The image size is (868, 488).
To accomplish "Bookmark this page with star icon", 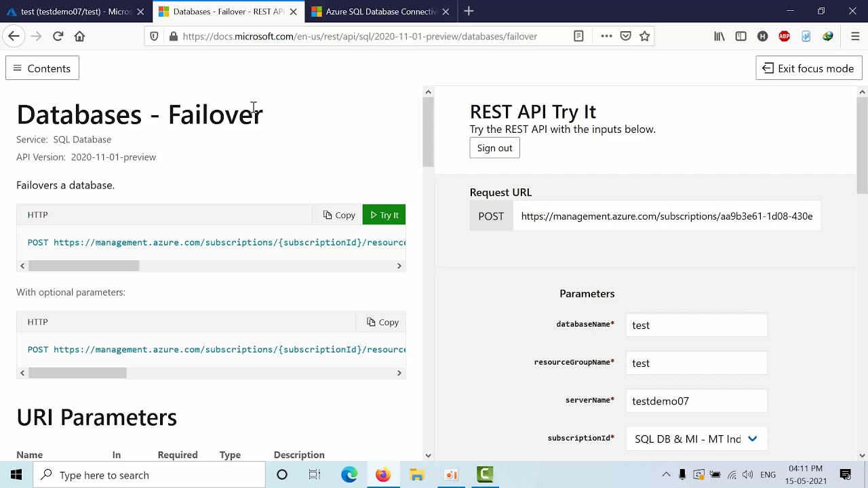I will coord(645,36).
